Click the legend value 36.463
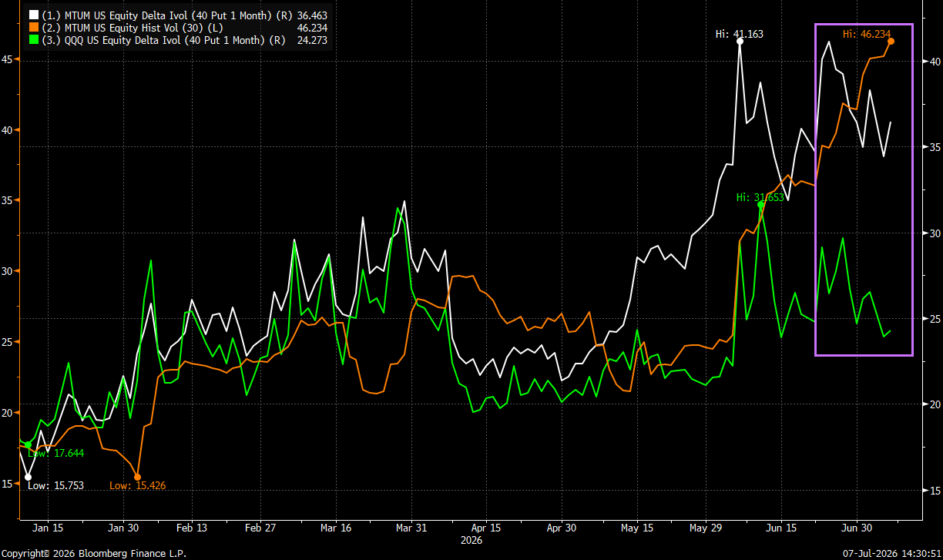Screen dimensions: 943x560 [x=311, y=15]
